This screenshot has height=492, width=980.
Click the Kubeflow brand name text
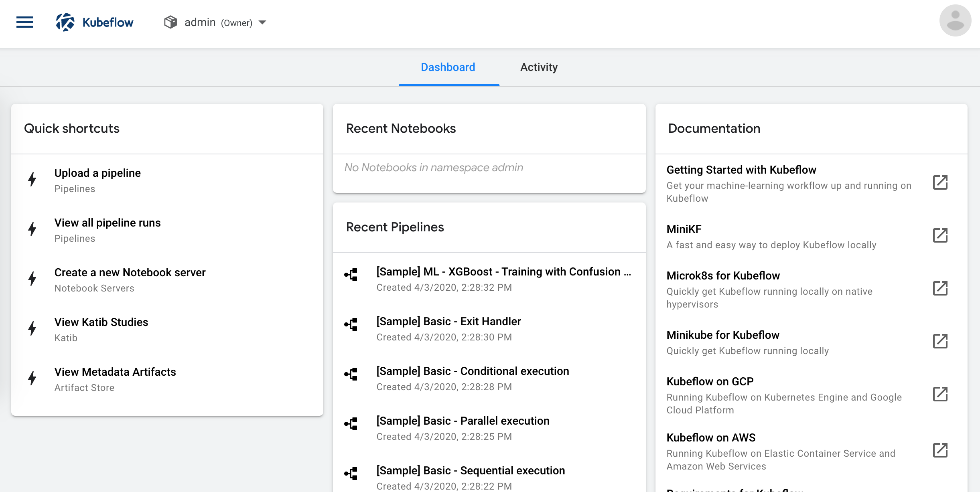(x=108, y=22)
